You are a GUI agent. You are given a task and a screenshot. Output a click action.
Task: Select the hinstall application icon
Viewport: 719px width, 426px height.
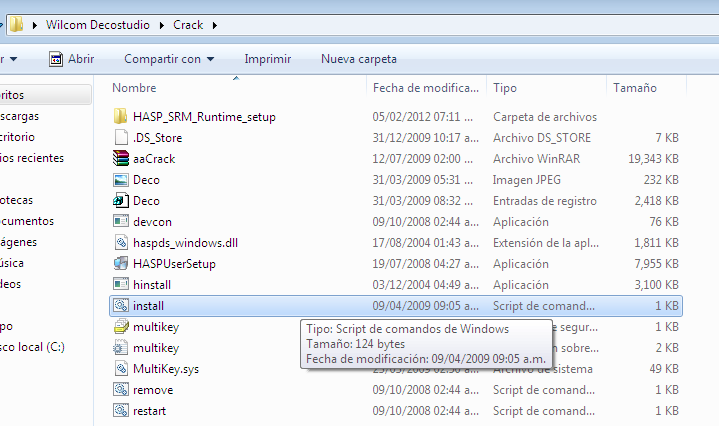click(121, 284)
